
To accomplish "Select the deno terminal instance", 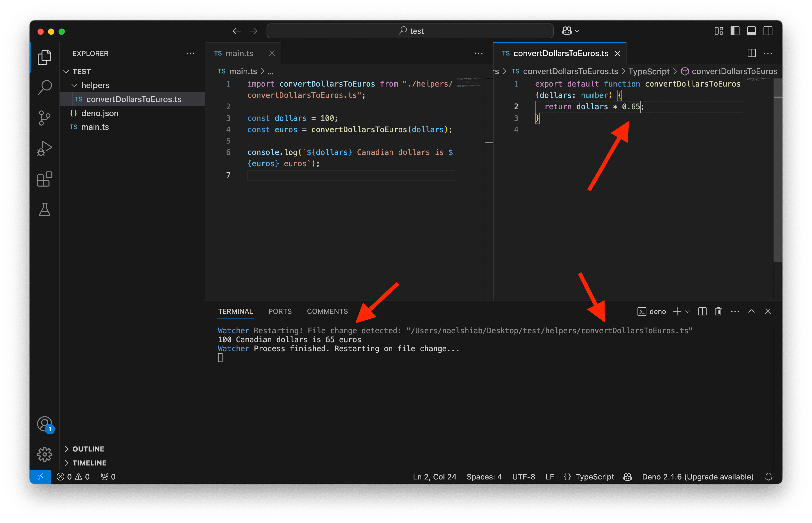I will [652, 311].
